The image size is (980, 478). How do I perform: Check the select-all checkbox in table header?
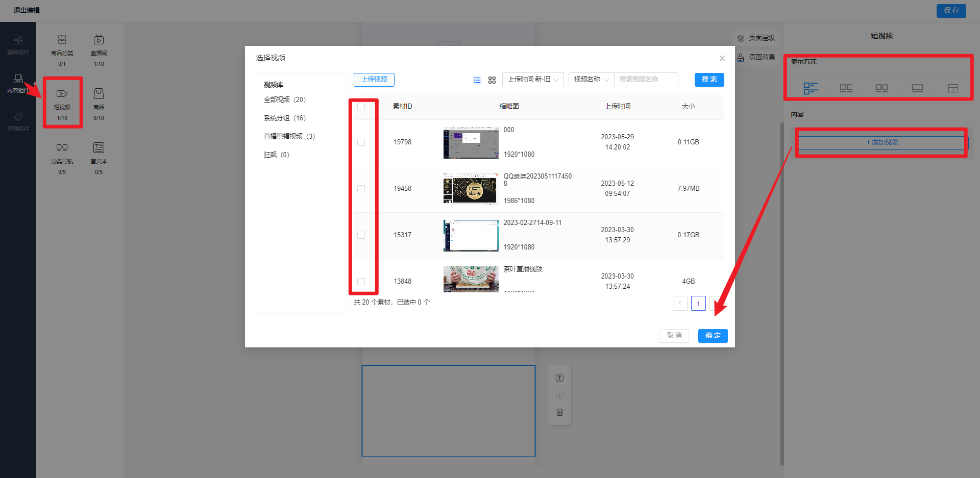coord(361,107)
